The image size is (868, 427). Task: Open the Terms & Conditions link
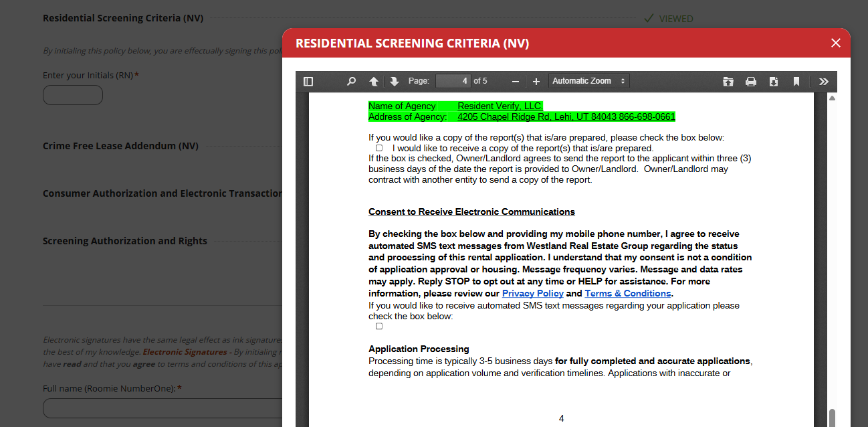pos(628,293)
